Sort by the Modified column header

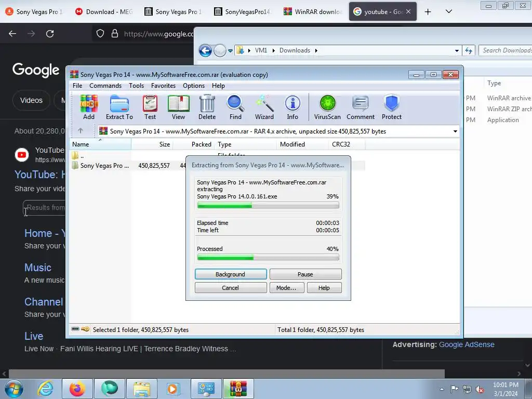pos(303,144)
